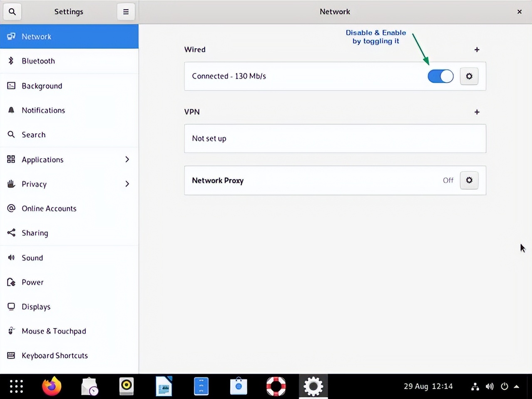Open the Displays settings panel
532x399 pixels.
[69, 307]
